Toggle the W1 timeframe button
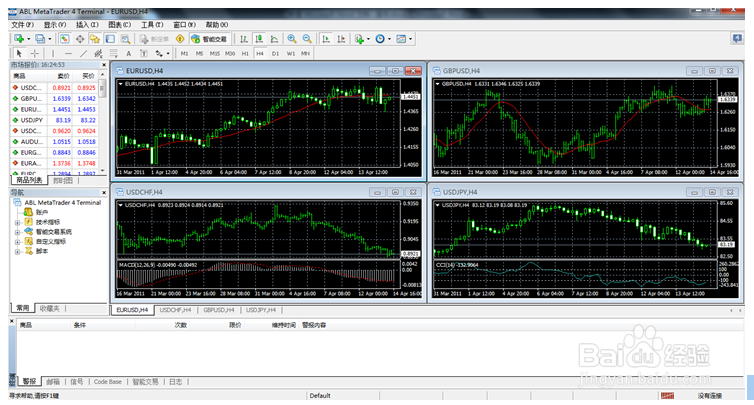The height and width of the screenshot is (405, 754). click(x=291, y=53)
